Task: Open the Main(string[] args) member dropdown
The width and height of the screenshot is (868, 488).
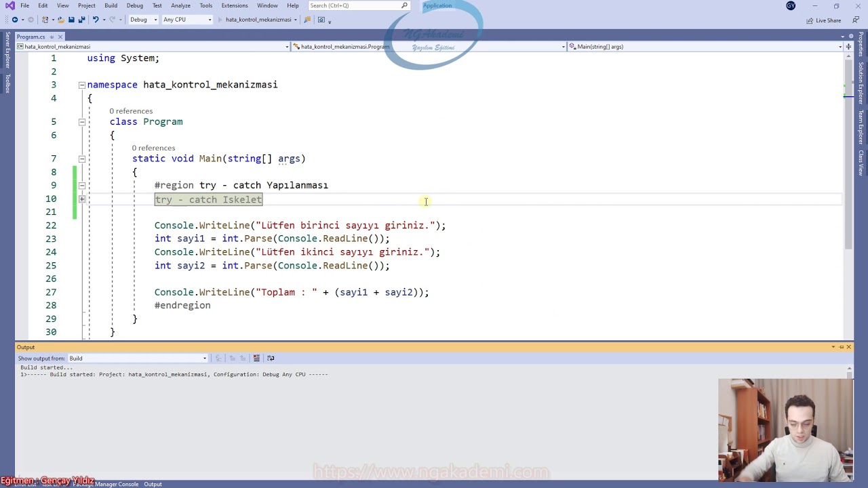Action: (x=706, y=47)
